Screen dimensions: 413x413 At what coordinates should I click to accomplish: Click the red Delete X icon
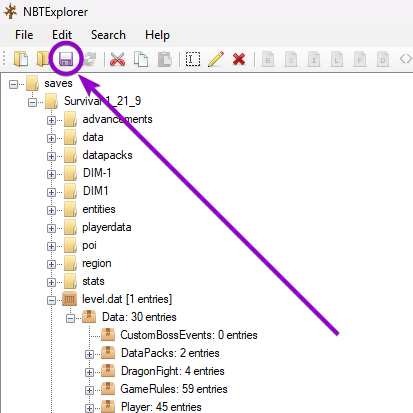[x=239, y=59]
